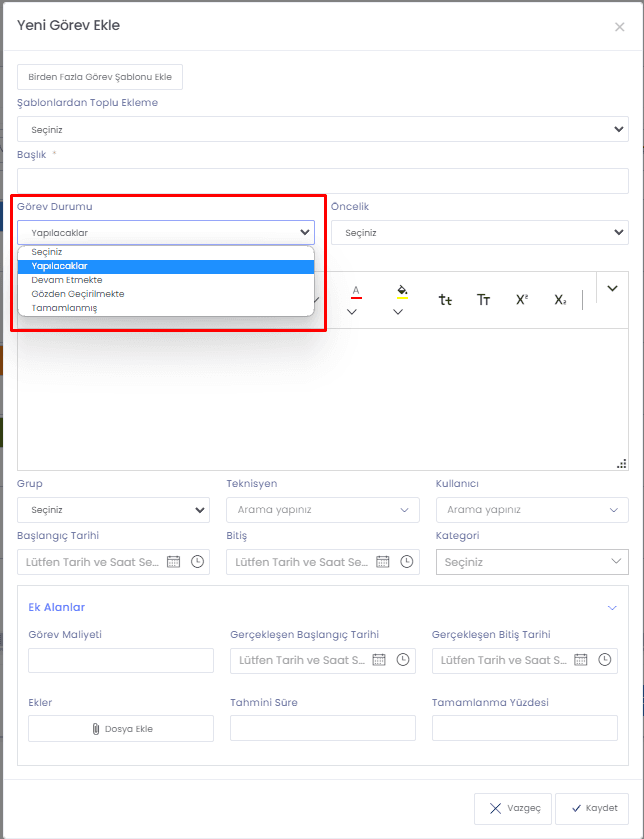Open the highlight fill color icon
This screenshot has width=644, height=839.
click(x=402, y=292)
